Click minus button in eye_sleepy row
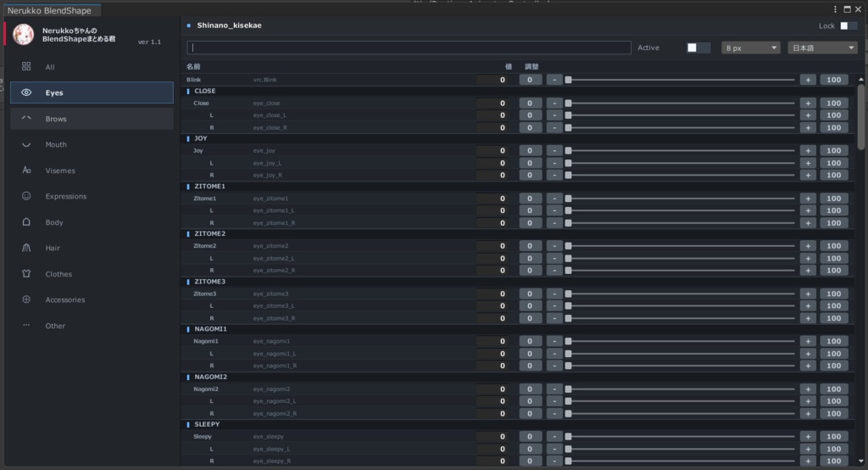The width and height of the screenshot is (868, 470). 554,437
